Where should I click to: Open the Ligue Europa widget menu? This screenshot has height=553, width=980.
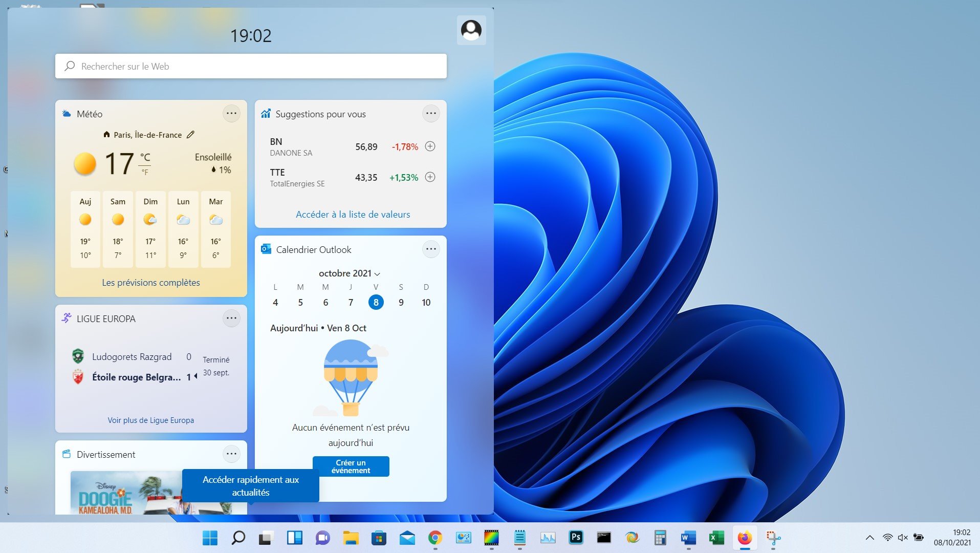click(x=231, y=318)
